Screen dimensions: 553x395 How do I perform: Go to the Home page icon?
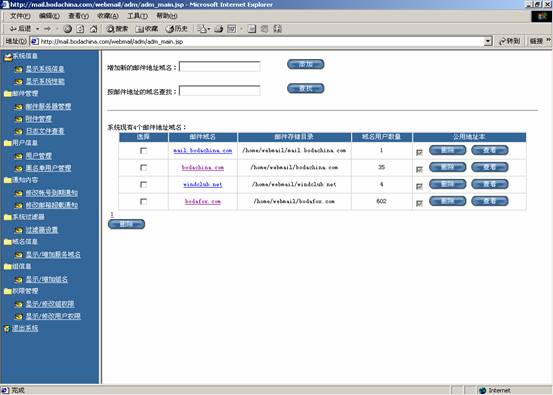[93, 29]
